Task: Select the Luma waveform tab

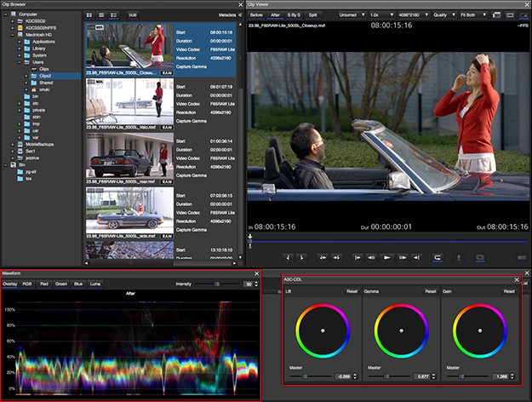Action: click(94, 284)
